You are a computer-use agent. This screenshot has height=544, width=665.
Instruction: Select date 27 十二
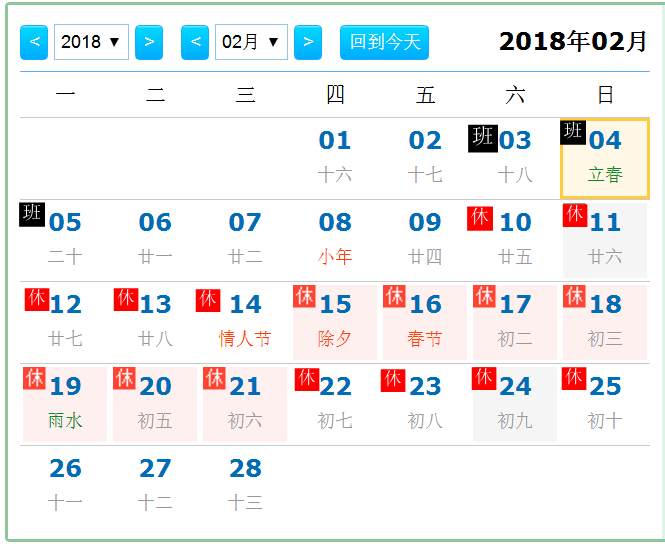(x=155, y=486)
